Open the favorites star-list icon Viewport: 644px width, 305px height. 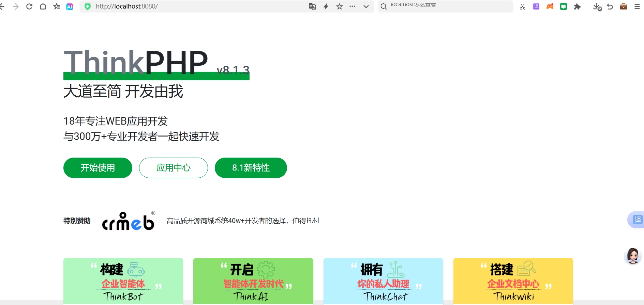point(57,6)
